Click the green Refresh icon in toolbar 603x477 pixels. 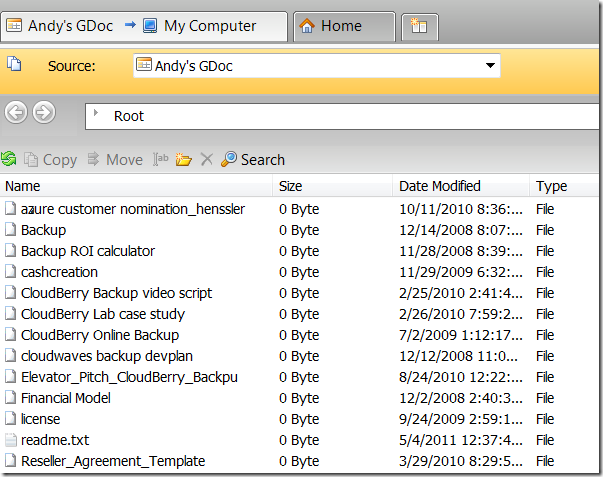[9, 159]
